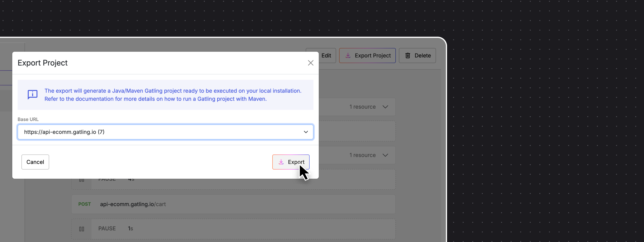The width and height of the screenshot is (644, 242).
Task: Click the Delete button
Action: (417, 55)
